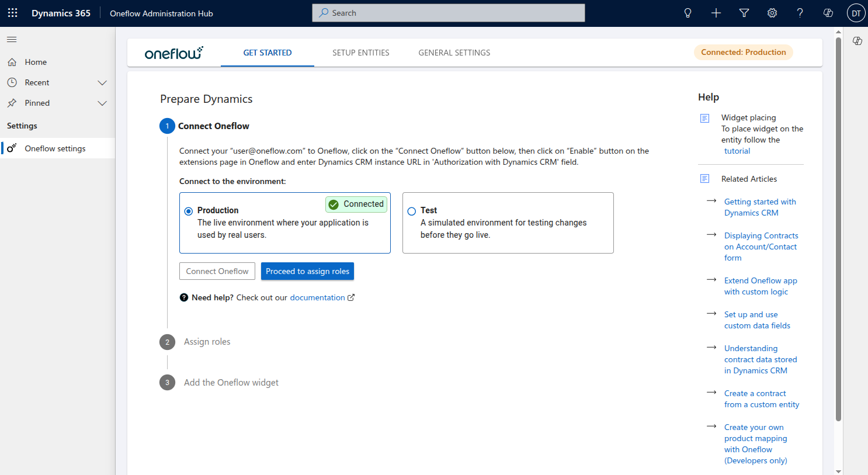Select the Production environment radio button
This screenshot has height=475, width=868.
[189, 211]
